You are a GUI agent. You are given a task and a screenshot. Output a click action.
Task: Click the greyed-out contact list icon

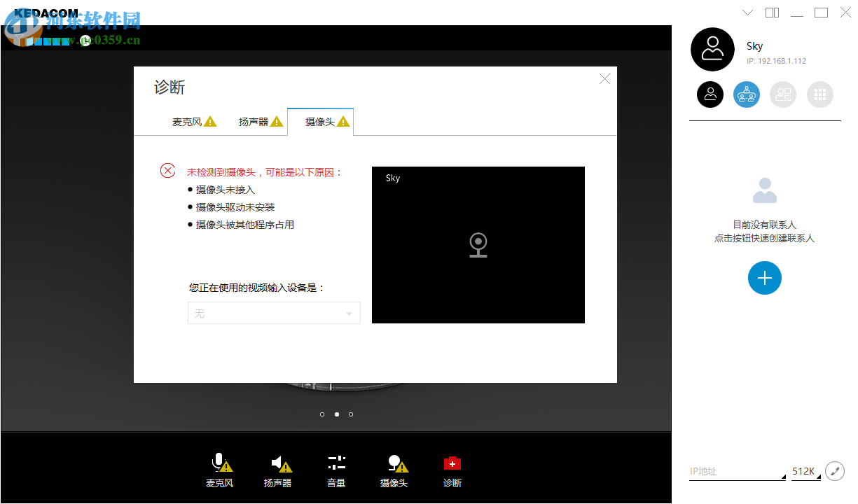[x=783, y=94]
